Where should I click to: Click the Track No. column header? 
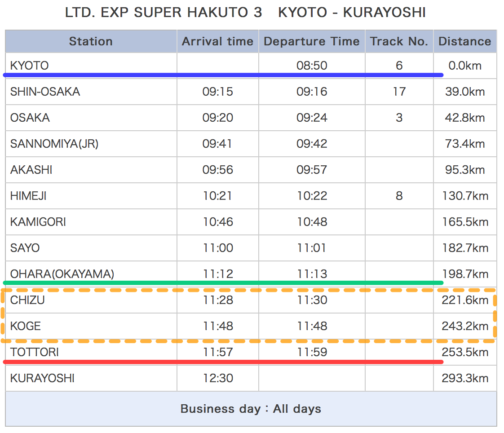coord(399,41)
